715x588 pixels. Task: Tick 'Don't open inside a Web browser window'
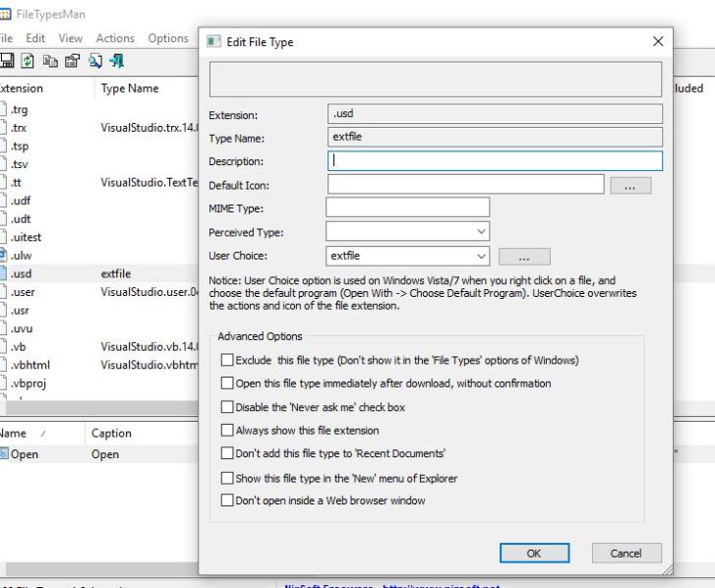coord(228,500)
